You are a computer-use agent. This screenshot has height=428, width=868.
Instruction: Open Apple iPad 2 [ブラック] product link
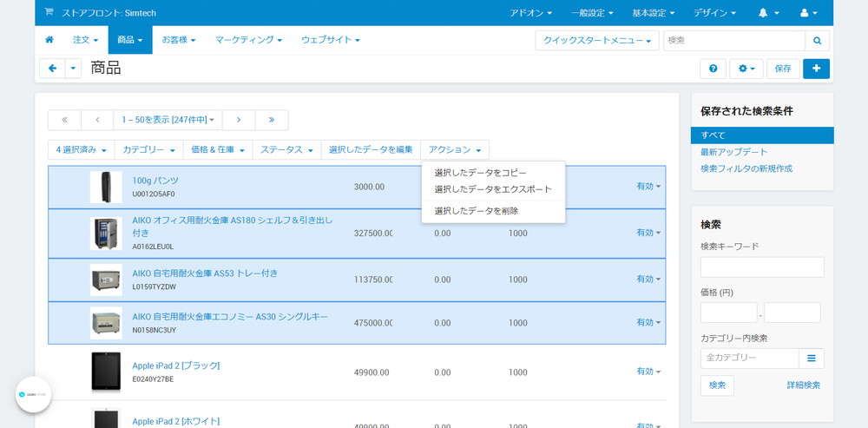[x=176, y=365]
